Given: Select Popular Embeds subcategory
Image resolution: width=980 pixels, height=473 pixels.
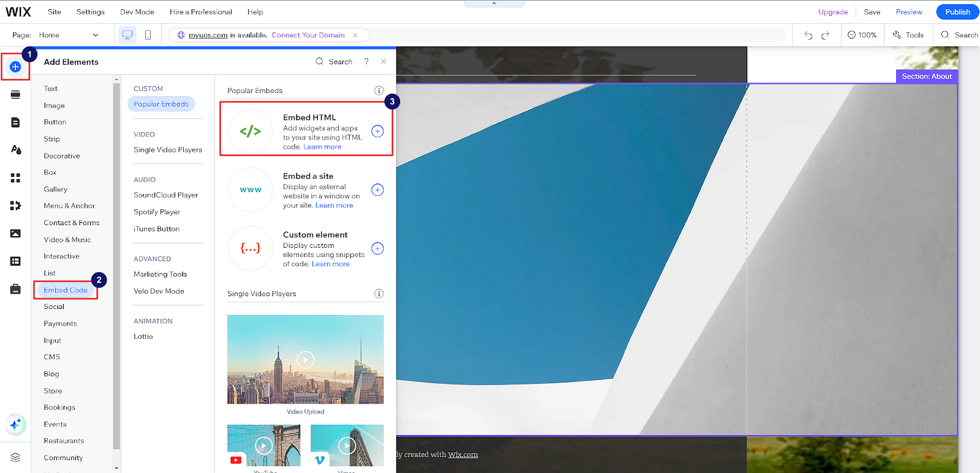Looking at the screenshot, I should [161, 104].
